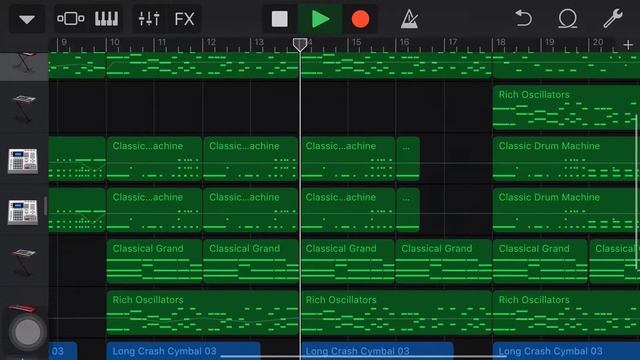The width and height of the screenshot is (640, 360).
Task: Select Long Crash Cymbal 03 region at bar 18
Action: pyautogui.click(x=566, y=351)
